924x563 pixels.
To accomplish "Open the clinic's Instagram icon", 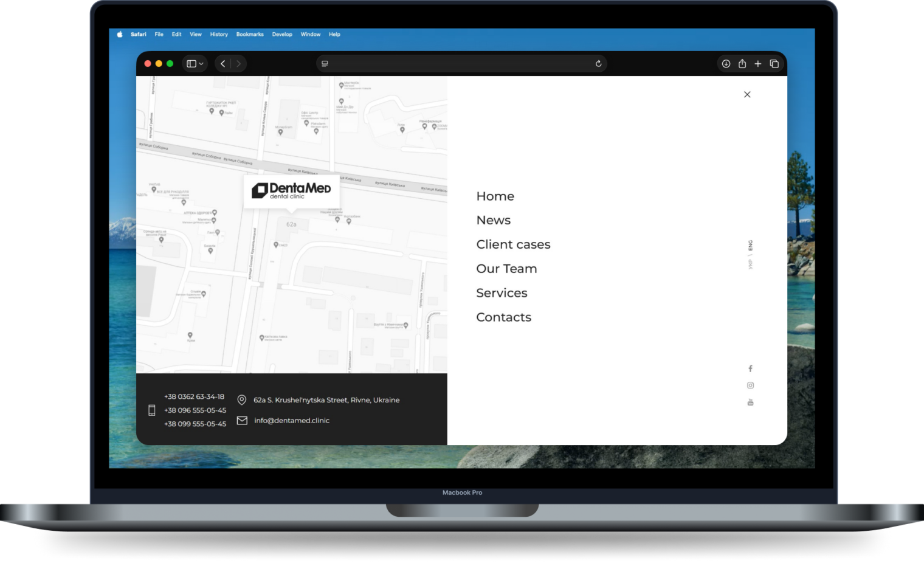I will (x=750, y=385).
